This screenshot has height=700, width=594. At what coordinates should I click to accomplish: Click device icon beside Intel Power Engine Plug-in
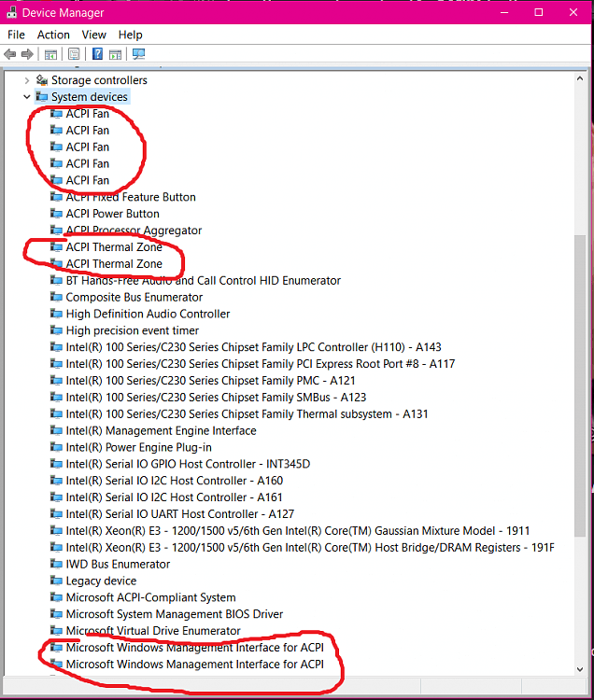[x=56, y=447]
